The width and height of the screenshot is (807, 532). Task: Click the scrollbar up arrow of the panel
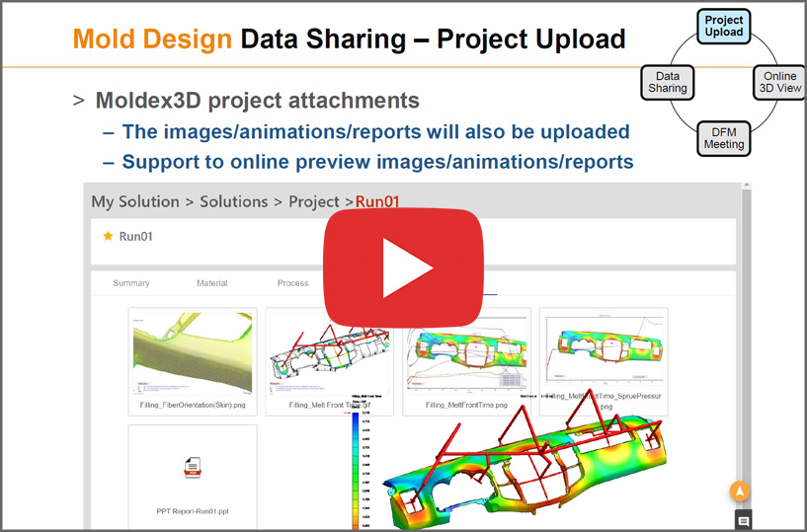747,186
